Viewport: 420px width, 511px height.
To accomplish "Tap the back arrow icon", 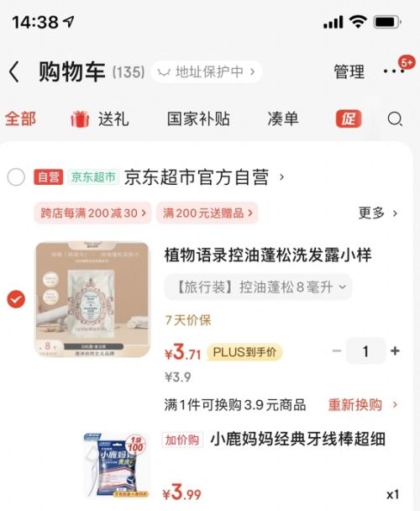I will point(14,71).
